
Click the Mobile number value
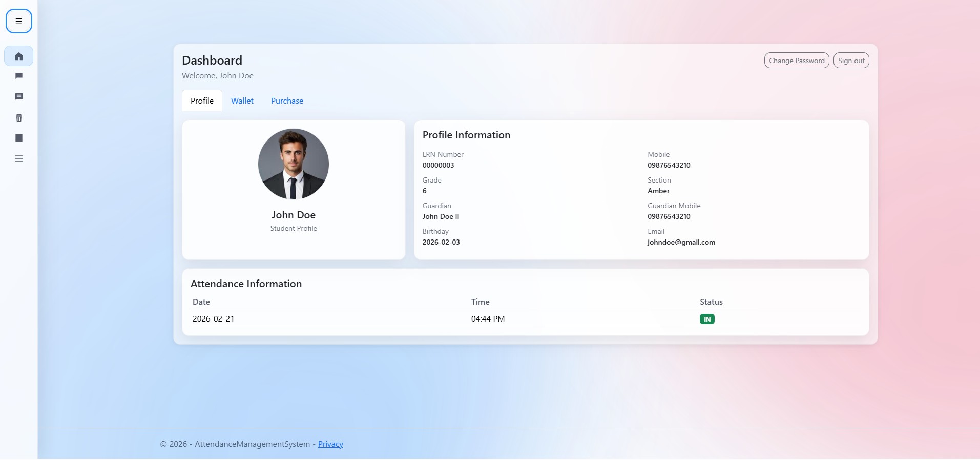669,165
